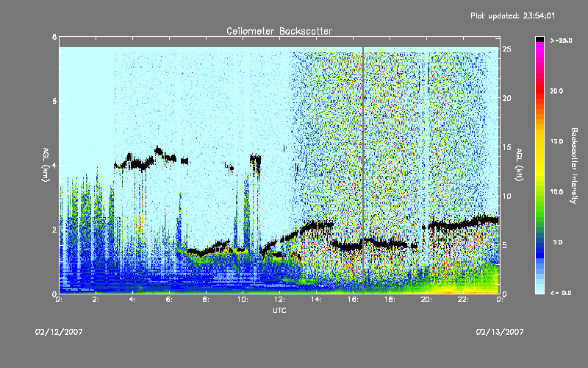Pick the black swatch atop the colorbar
This screenshot has height=368, width=588.
click(539, 39)
